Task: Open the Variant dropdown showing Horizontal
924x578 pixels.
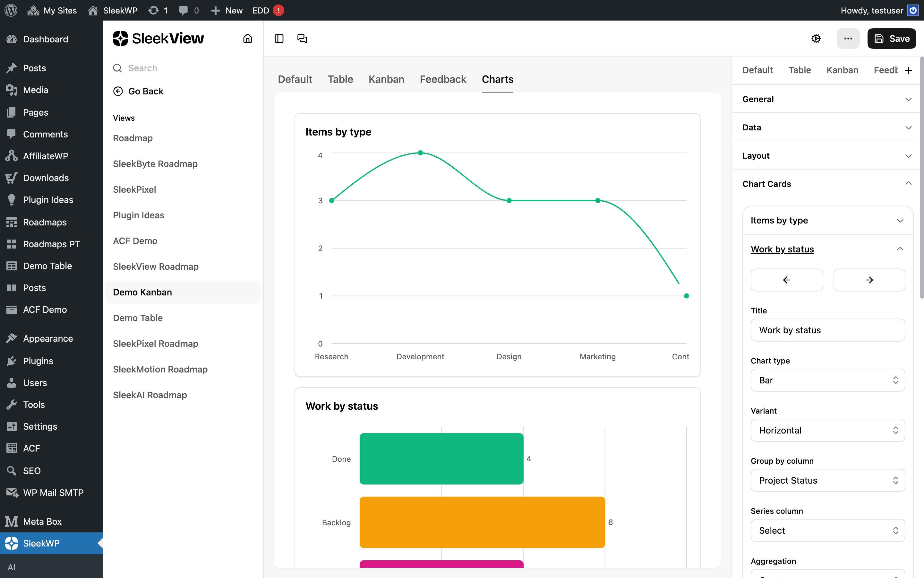Action: point(827,430)
